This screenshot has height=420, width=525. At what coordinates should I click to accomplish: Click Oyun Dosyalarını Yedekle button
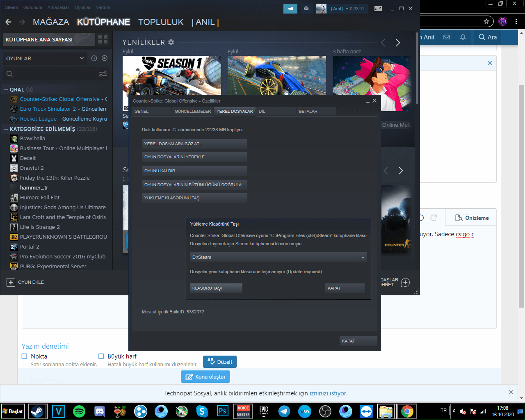click(194, 157)
